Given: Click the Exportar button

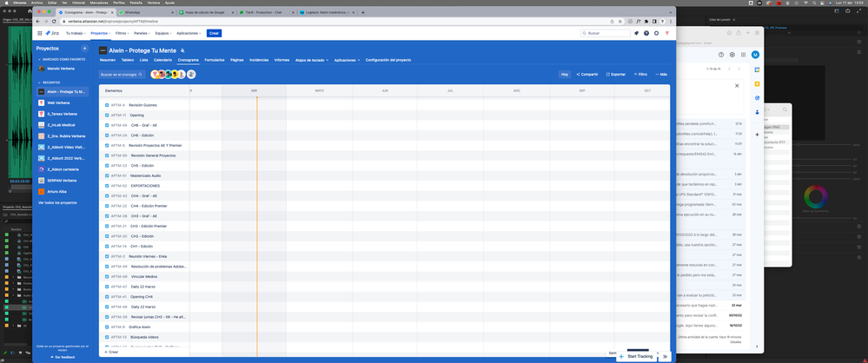Looking at the screenshot, I should point(615,74).
